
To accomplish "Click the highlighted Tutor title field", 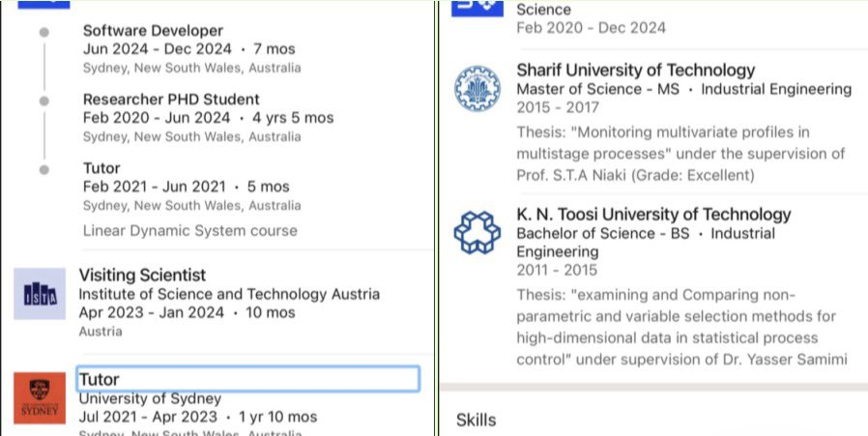I will [x=247, y=379].
